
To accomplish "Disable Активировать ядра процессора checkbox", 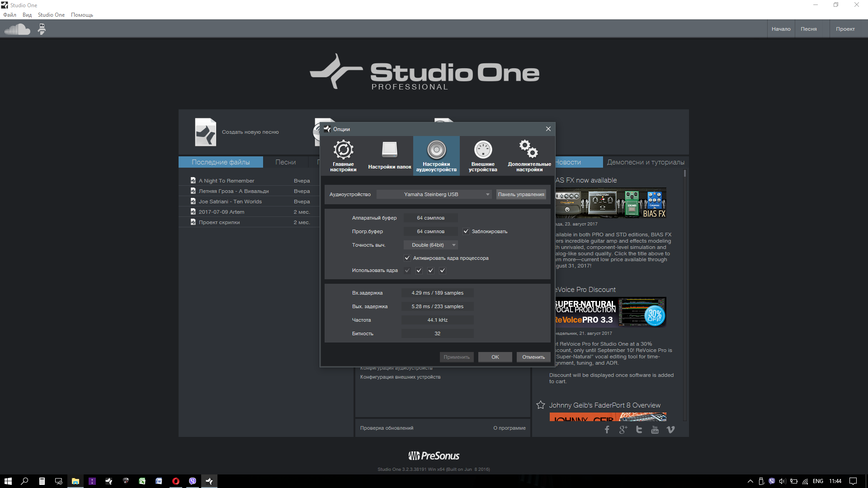I will click(407, 258).
